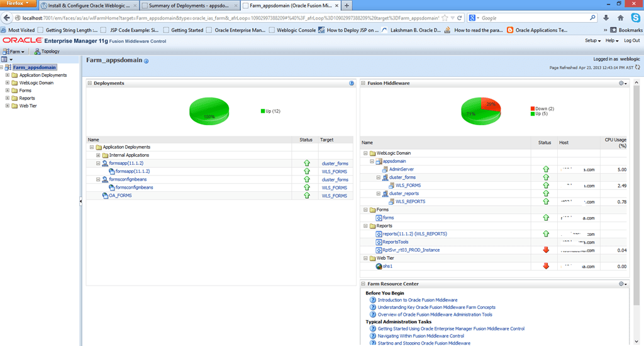
Task: Click the green Up (12) legend swatch
Action: point(263,111)
